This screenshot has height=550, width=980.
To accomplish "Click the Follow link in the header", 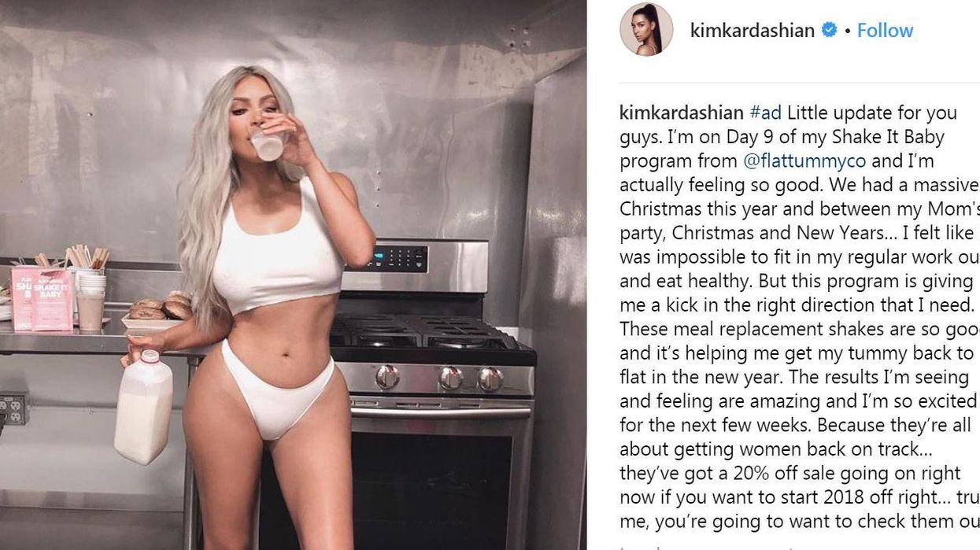I will coord(885,30).
